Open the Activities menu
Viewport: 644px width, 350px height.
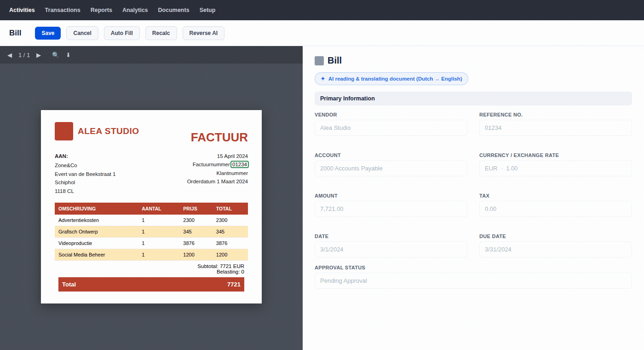click(x=22, y=10)
